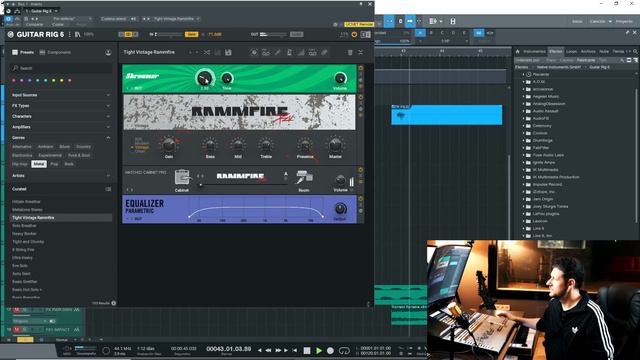
Task: Adjust the Rammfire Gain knob
Action: (169, 144)
